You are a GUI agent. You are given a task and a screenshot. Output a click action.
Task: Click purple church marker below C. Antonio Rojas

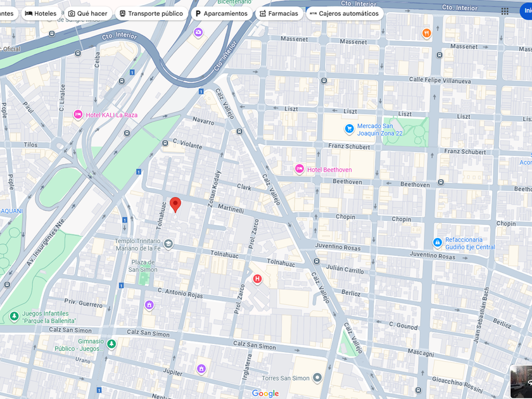(149, 305)
